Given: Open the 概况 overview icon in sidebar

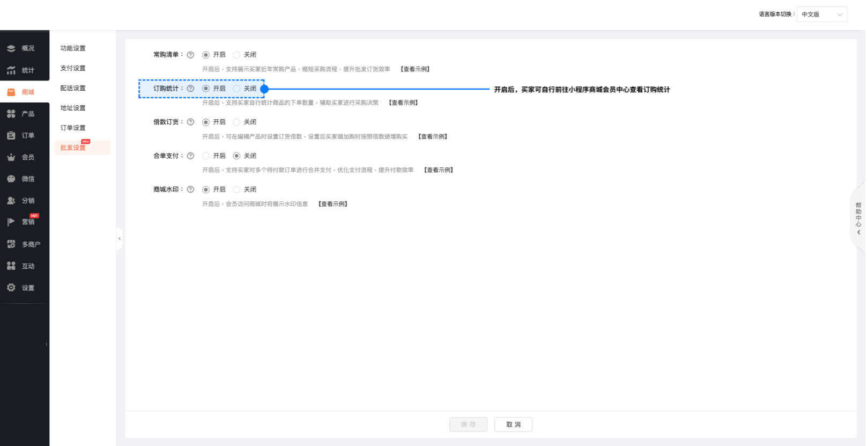Looking at the screenshot, I should (11, 48).
